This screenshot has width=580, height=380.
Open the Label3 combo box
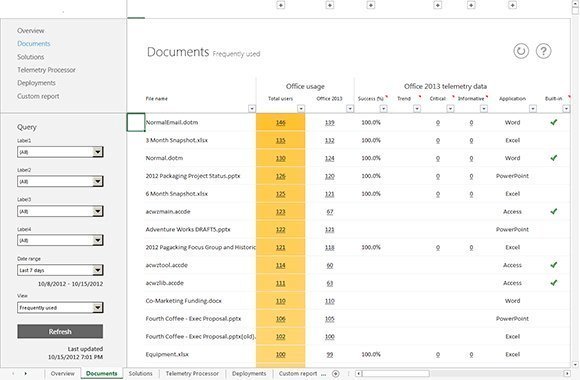coord(60,211)
